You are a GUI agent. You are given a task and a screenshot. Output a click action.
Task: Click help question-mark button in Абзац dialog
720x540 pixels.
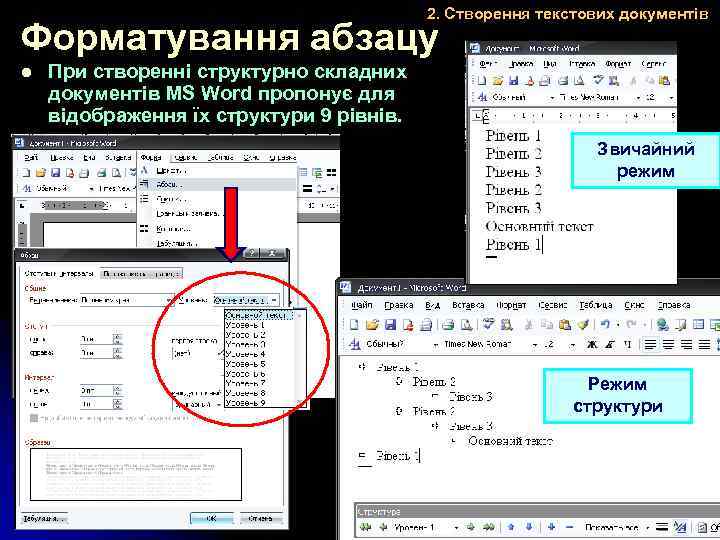coord(252,253)
